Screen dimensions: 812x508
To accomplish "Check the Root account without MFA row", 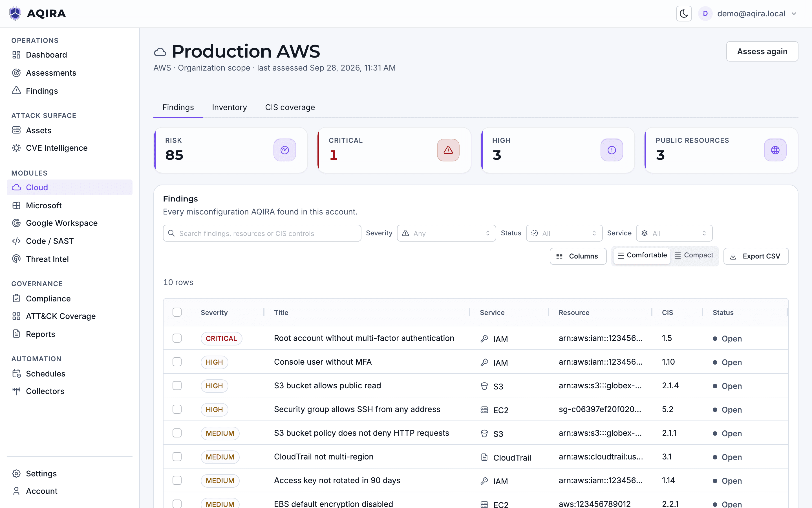I will pos(177,338).
